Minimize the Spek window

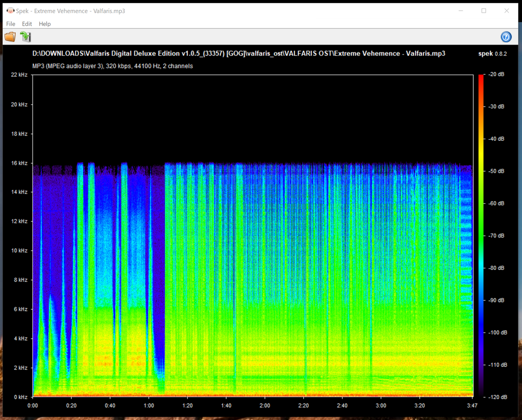point(461,10)
